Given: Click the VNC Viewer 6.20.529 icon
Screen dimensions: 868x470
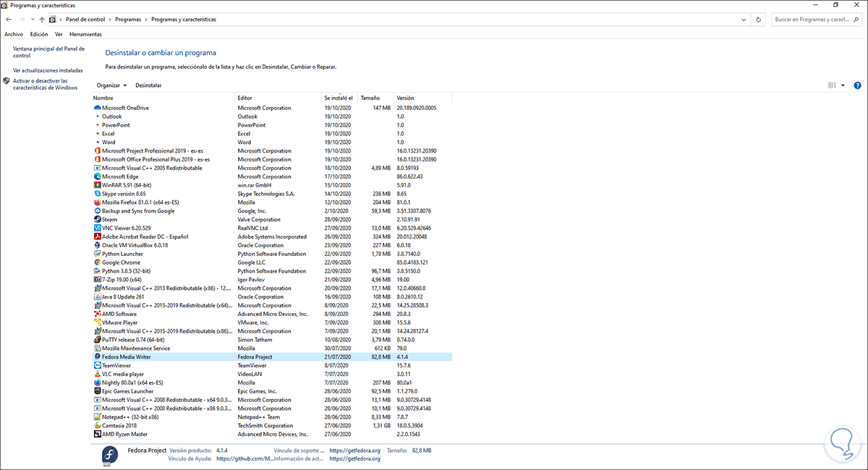Looking at the screenshot, I should (97, 228).
